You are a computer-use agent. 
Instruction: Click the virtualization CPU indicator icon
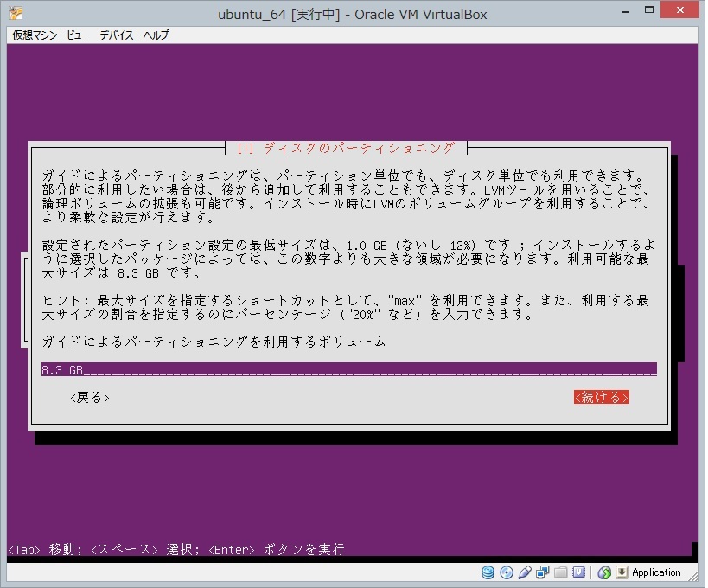pos(578,572)
